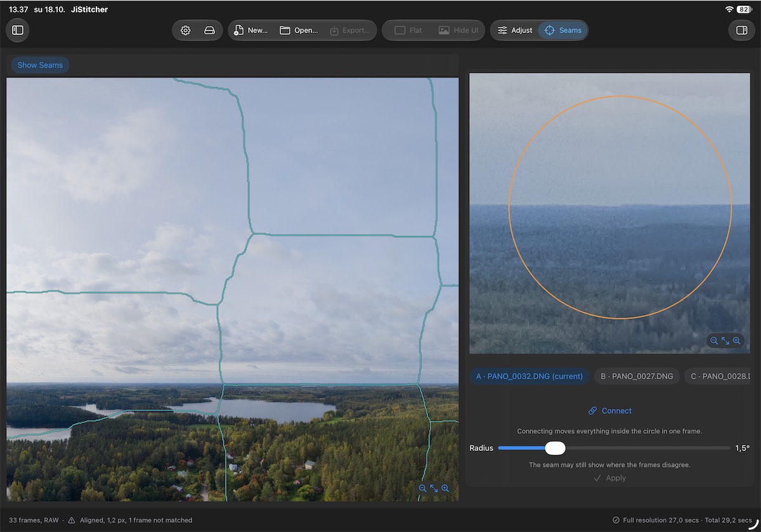761x532 pixels.
Task: Click the Wi-Fi icon in status bar
Action: click(729, 10)
